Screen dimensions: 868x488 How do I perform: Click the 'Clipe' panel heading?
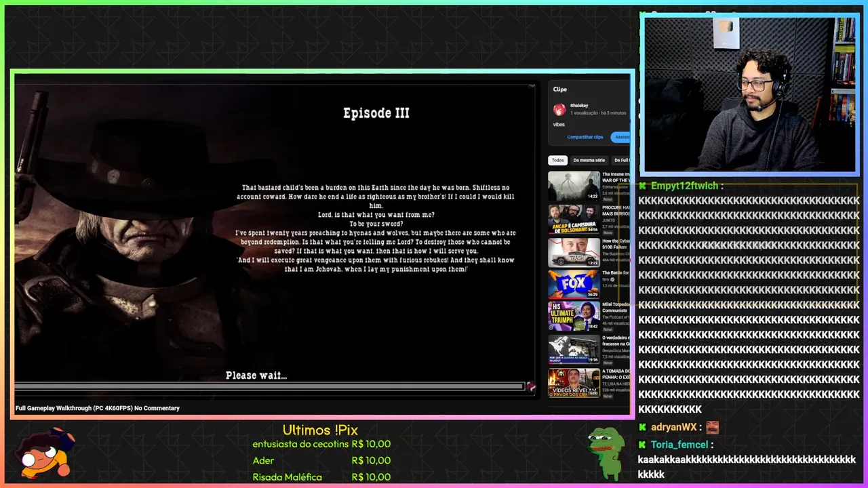[x=559, y=89]
